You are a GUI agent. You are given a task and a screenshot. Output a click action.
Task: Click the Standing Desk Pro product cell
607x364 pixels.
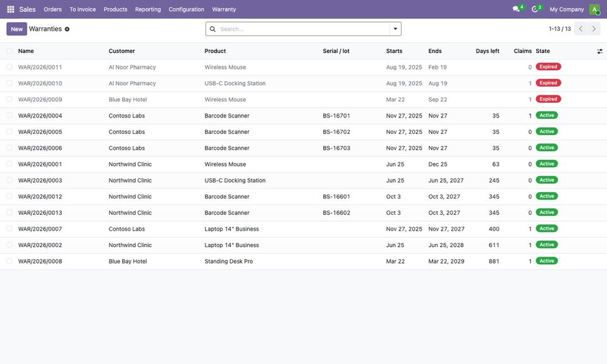(229, 261)
